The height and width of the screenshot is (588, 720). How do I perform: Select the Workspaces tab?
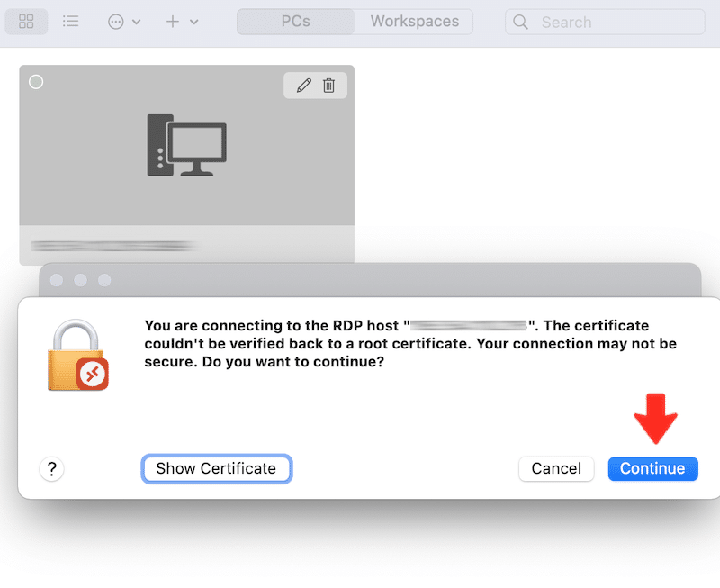coord(415,21)
